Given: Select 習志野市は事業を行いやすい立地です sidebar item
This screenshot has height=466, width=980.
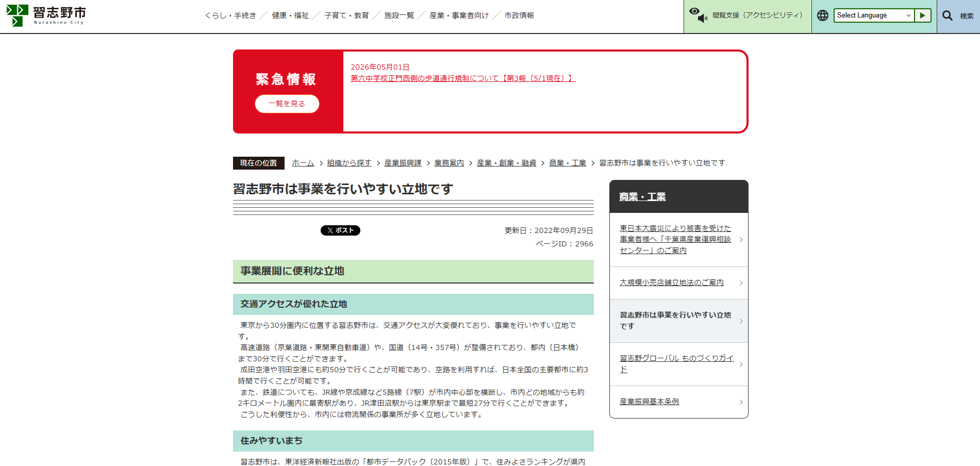Looking at the screenshot, I should click(x=678, y=321).
